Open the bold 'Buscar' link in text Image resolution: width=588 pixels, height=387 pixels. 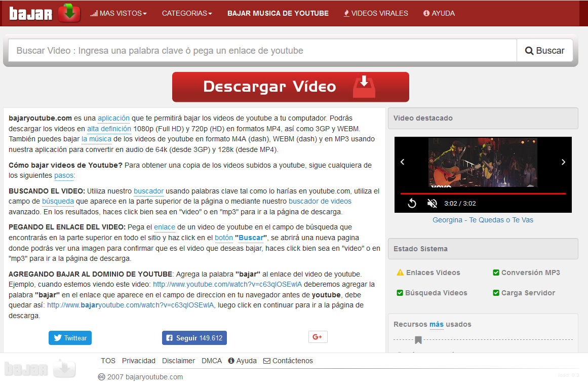251,238
